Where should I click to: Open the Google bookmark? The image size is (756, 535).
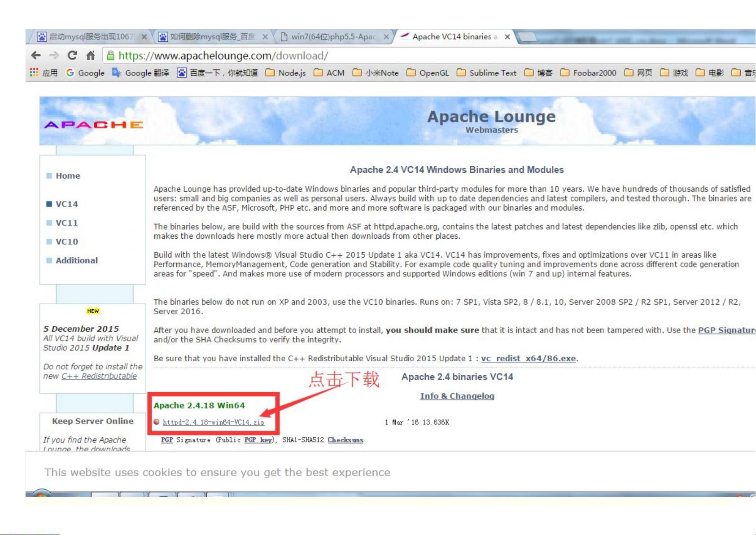[x=85, y=73]
